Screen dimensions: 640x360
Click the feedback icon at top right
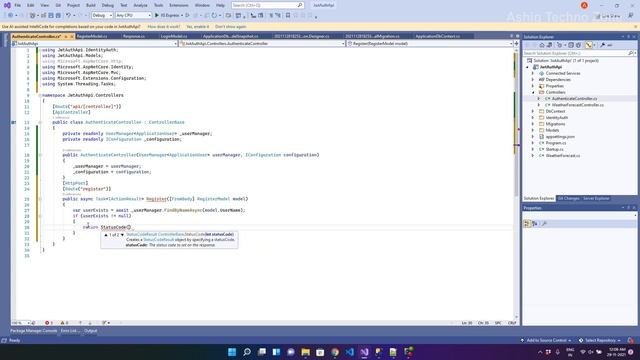[631, 16]
